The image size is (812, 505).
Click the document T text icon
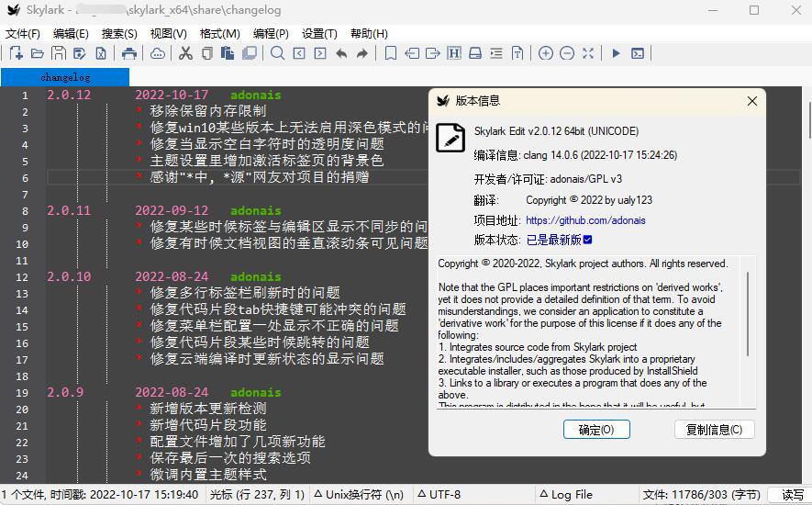[x=517, y=53]
